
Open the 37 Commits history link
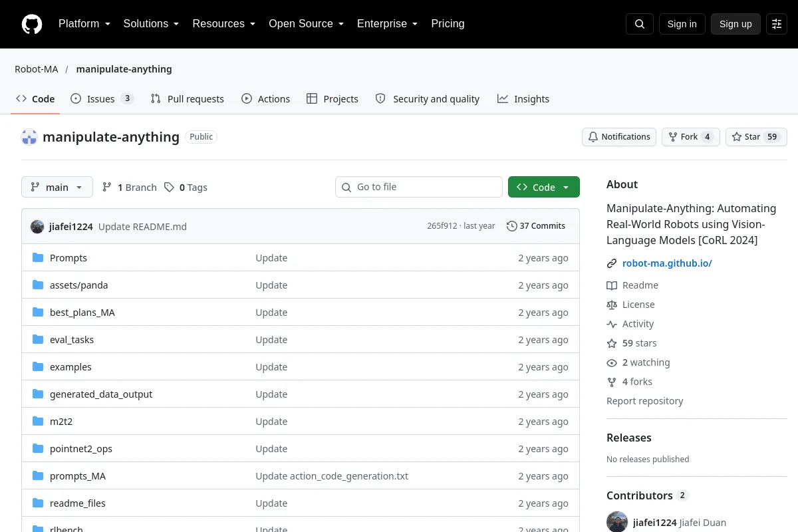coord(536,226)
